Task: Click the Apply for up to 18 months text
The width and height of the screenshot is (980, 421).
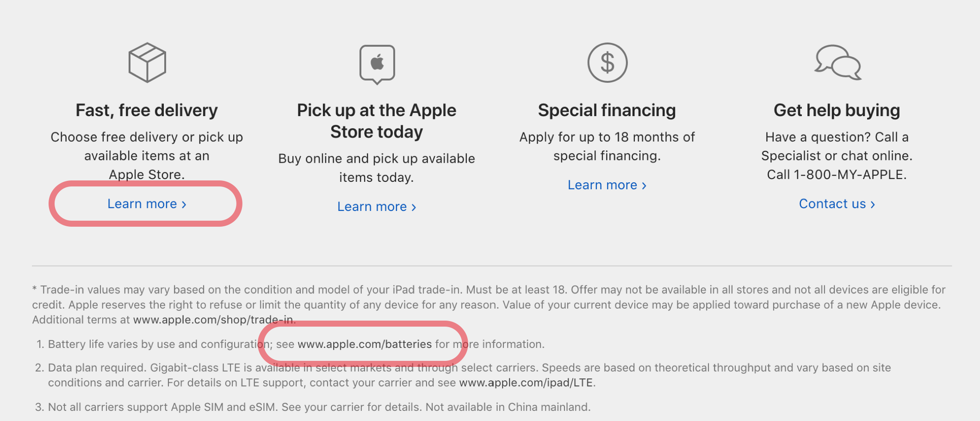Action: click(x=607, y=137)
